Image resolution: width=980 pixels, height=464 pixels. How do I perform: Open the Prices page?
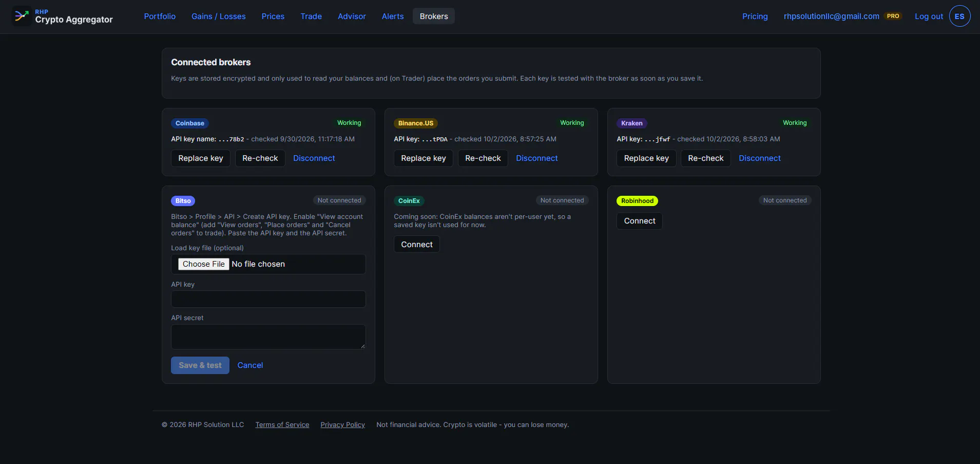click(x=273, y=16)
